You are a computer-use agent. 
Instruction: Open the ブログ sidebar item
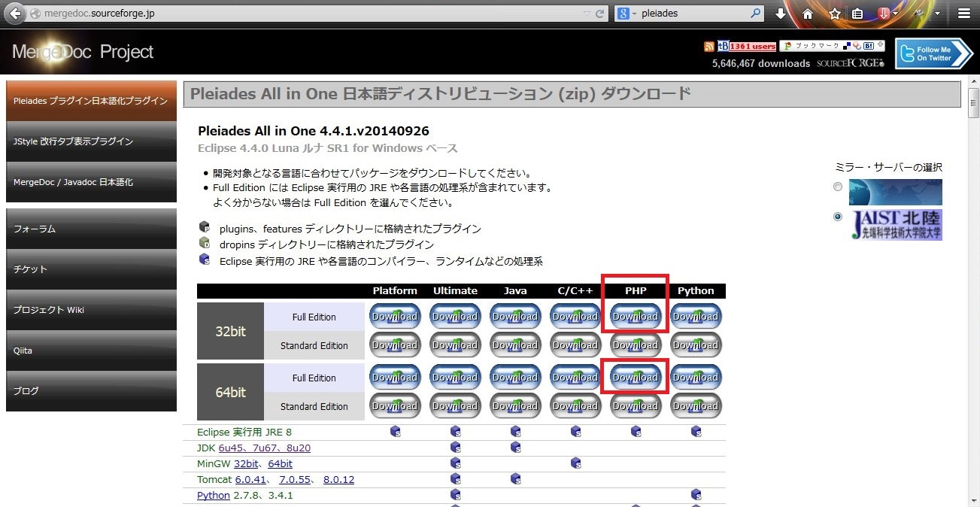(91, 391)
